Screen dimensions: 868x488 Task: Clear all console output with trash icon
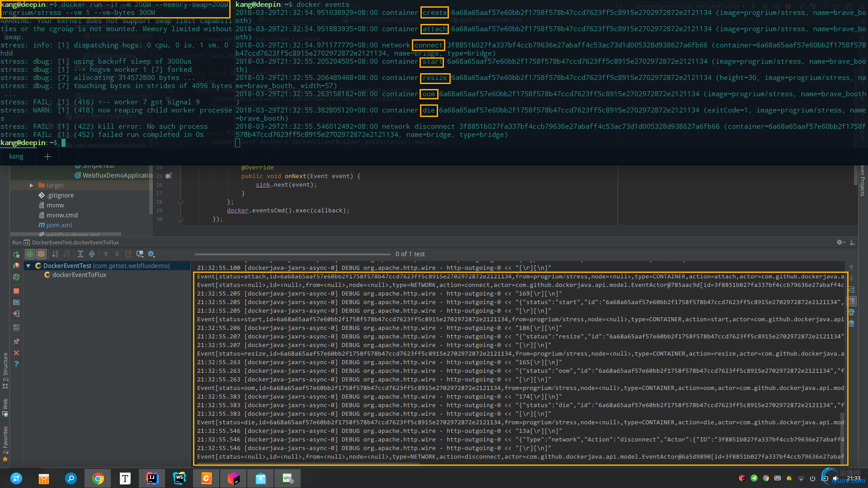tap(852, 324)
